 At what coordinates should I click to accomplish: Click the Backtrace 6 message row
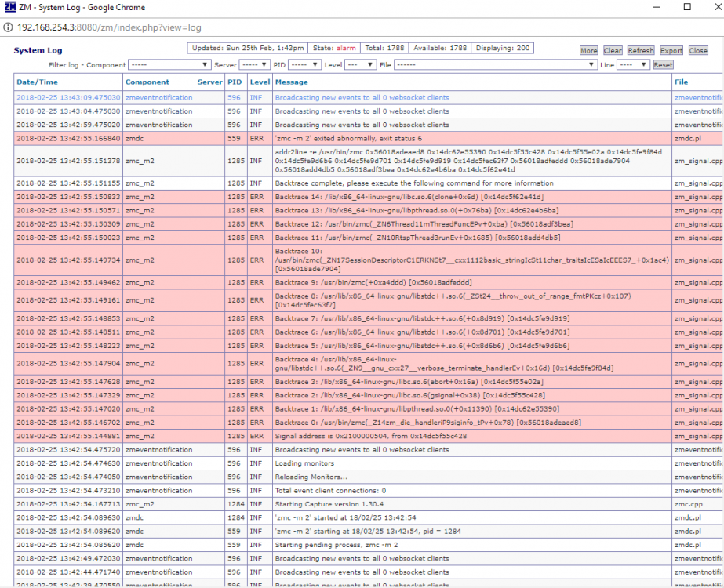423,332
